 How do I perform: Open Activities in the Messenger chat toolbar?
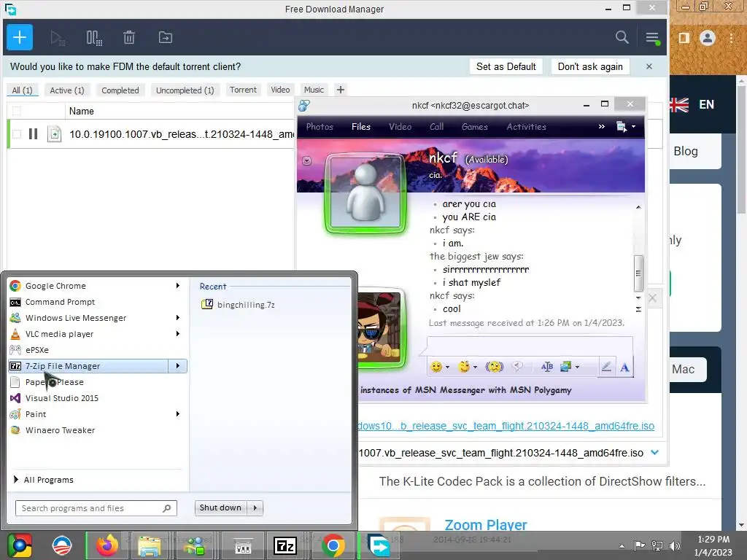point(526,127)
